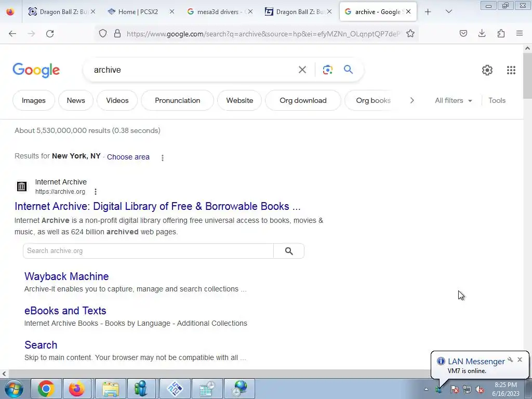Screen dimensions: 532x399
Task: Open the tracking protection shield icon
Action: tap(103, 33)
